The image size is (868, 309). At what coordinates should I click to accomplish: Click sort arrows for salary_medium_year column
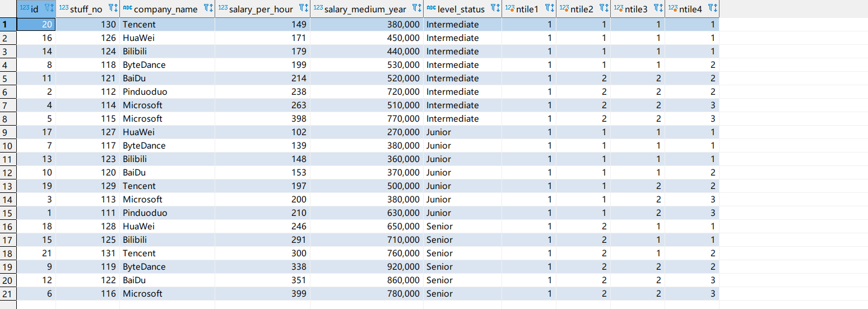420,8
